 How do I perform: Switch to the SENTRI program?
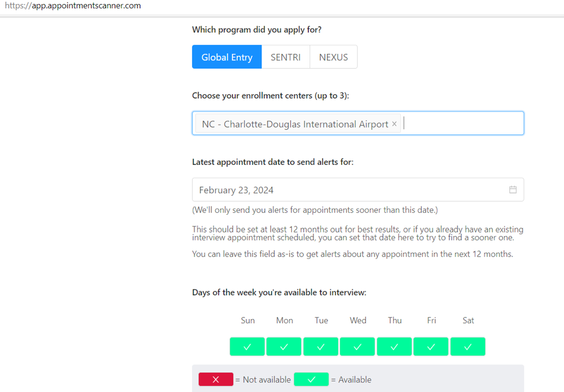point(285,58)
